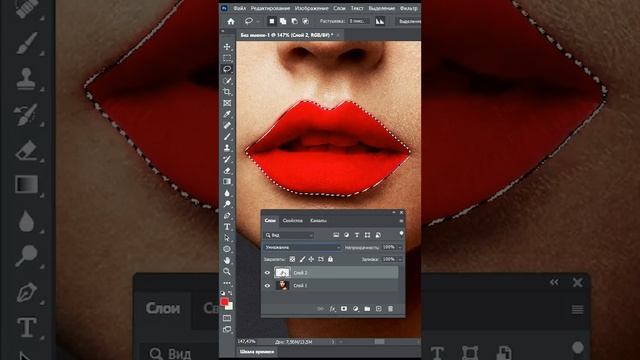Open the Умножение blend mode dropdown

[x=302, y=247]
